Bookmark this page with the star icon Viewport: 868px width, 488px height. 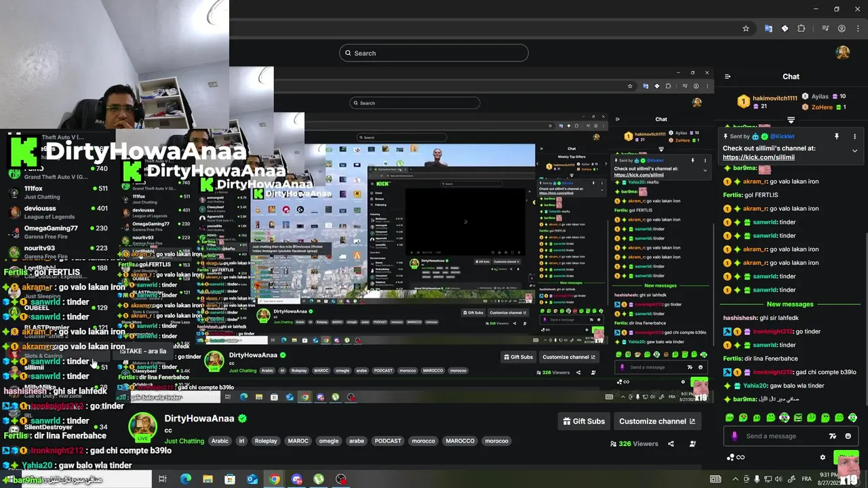coord(746,28)
